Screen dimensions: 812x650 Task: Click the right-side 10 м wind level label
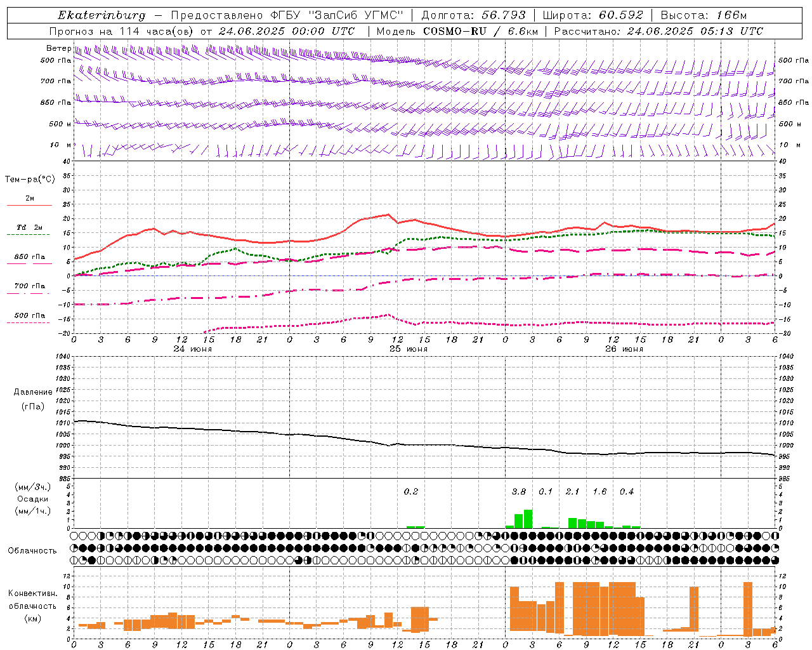(789, 145)
